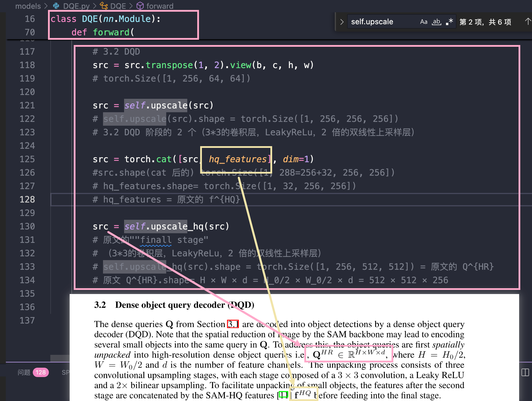Click the '# 3.2 DQD' comment line
The height and width of the screenshot is (401, 532).
click(116, 51)
